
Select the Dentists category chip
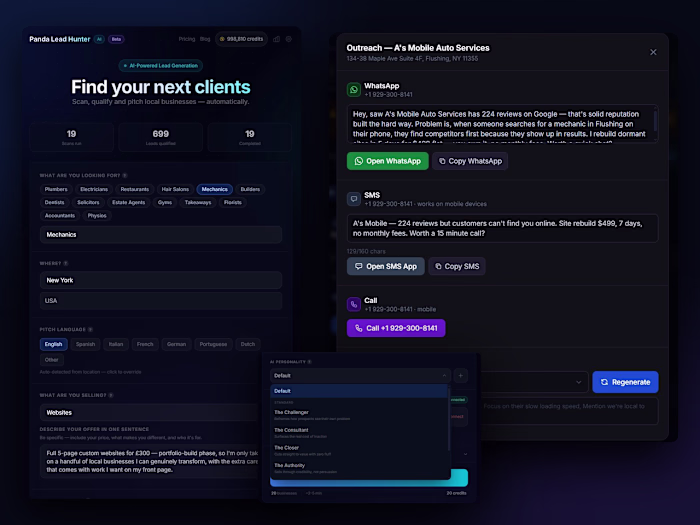pos(54,203)
